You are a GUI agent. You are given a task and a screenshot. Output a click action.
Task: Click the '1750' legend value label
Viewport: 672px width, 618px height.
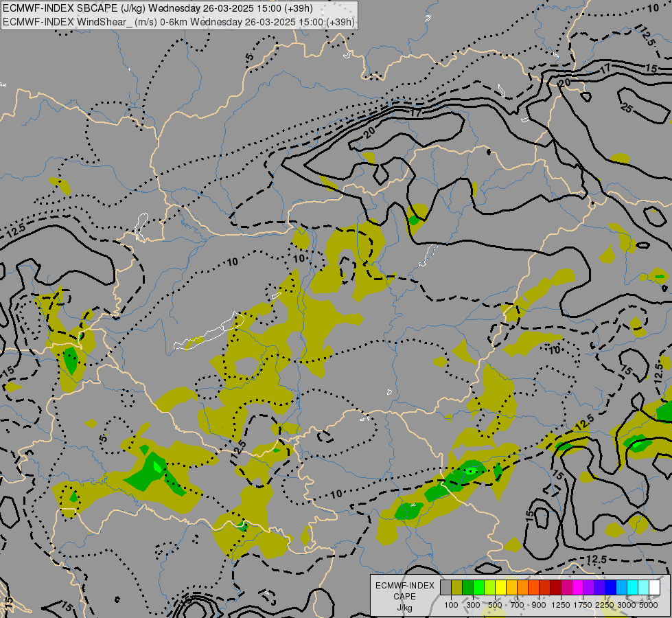pyautogui.click(x=583, y=605)
